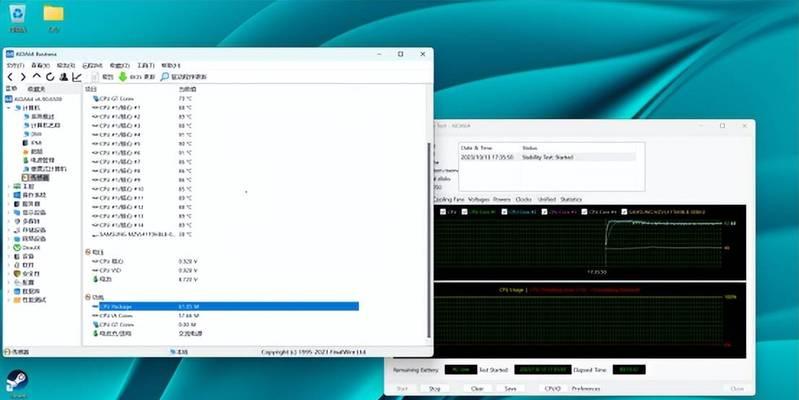Image resolution: width=799 pixels, height=400 pixels.
Task: Open the 文件(F) menu
Action: [15, 66]
